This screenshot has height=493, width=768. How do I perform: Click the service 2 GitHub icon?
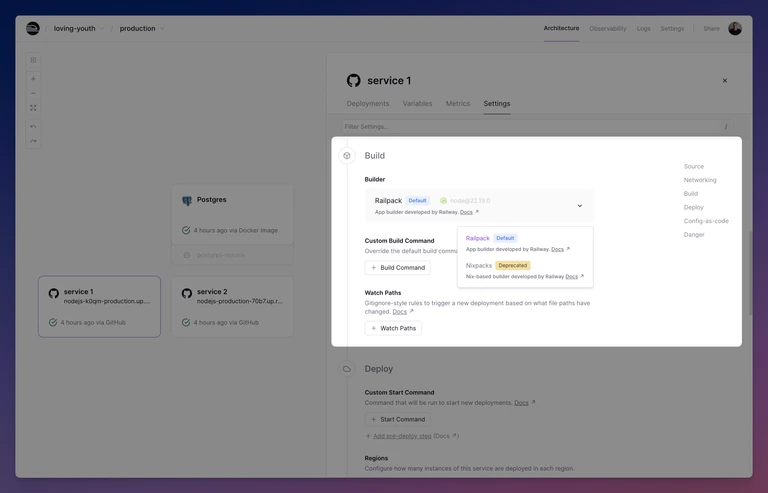(187, 293)
